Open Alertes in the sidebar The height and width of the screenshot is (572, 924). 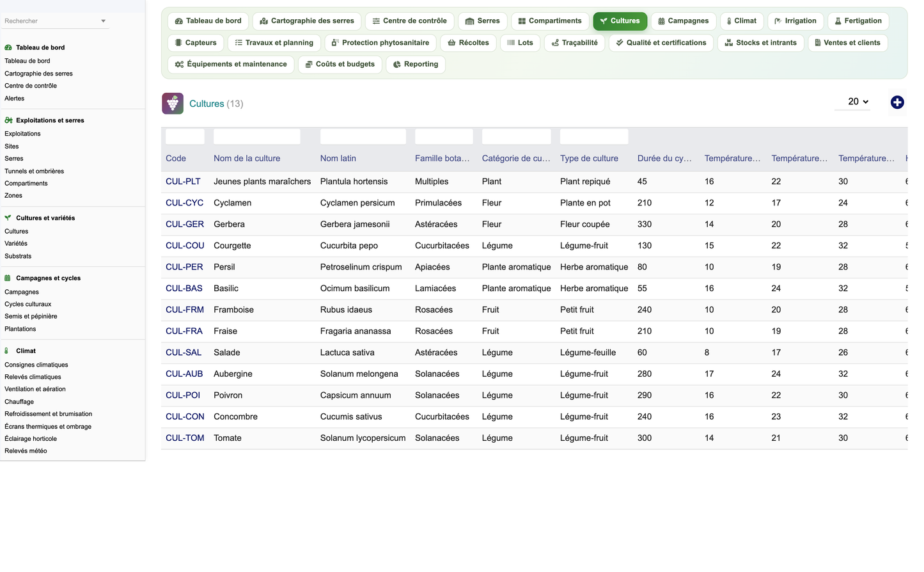coord(14,99)
